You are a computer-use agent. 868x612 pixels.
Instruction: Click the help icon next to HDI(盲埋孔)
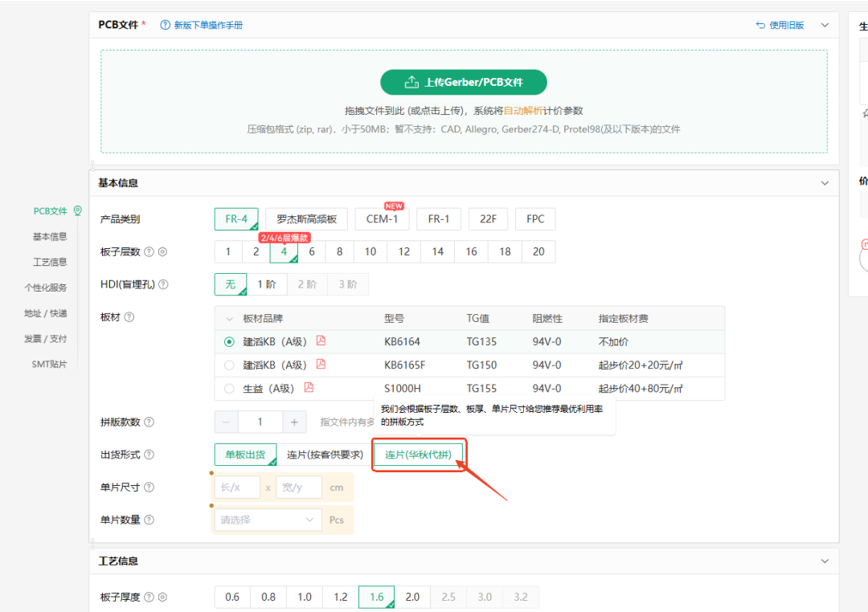[x=163, y=284]
